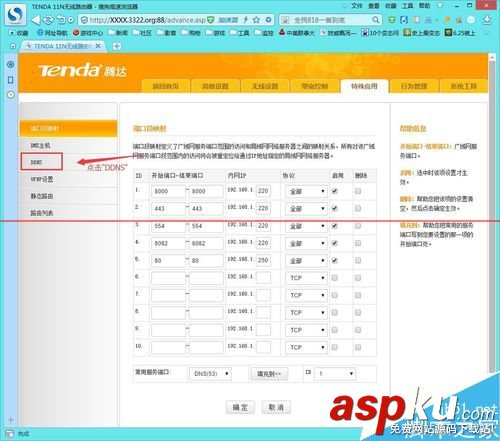
Task: Open DMZ主机 in left sidebar
Action: pyautogui.click(x=40, y=145)
